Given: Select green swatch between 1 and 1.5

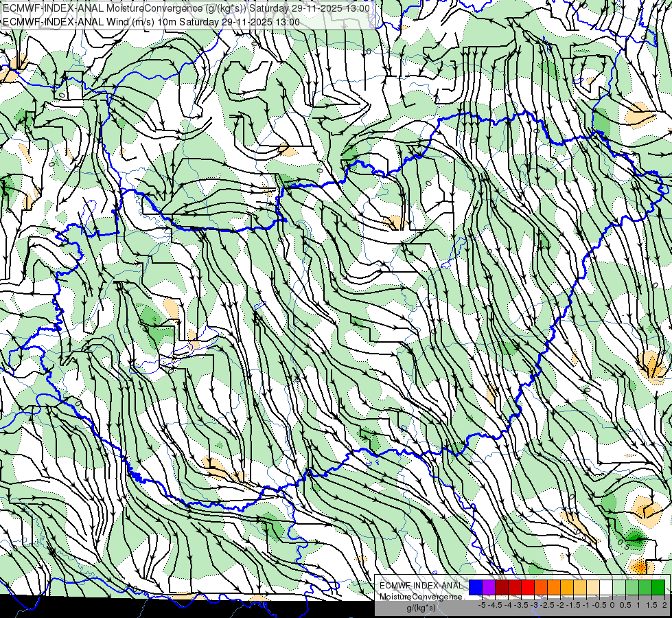Looking at the screenshot, I should coord(645,587).
